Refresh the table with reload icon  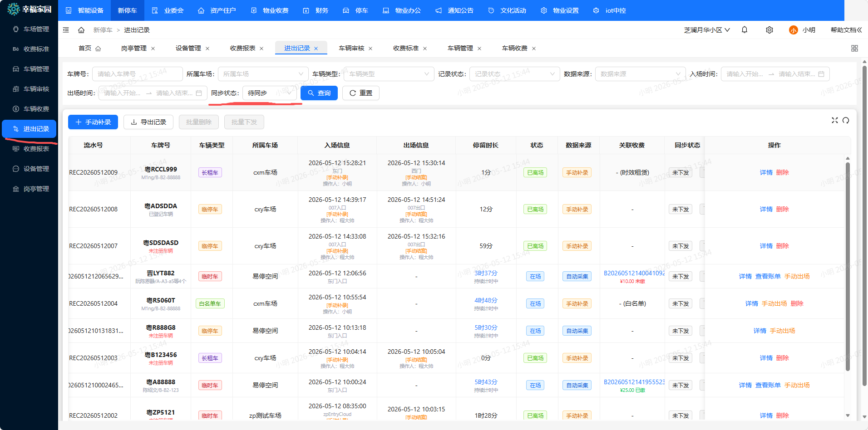(x=846, y=120)
